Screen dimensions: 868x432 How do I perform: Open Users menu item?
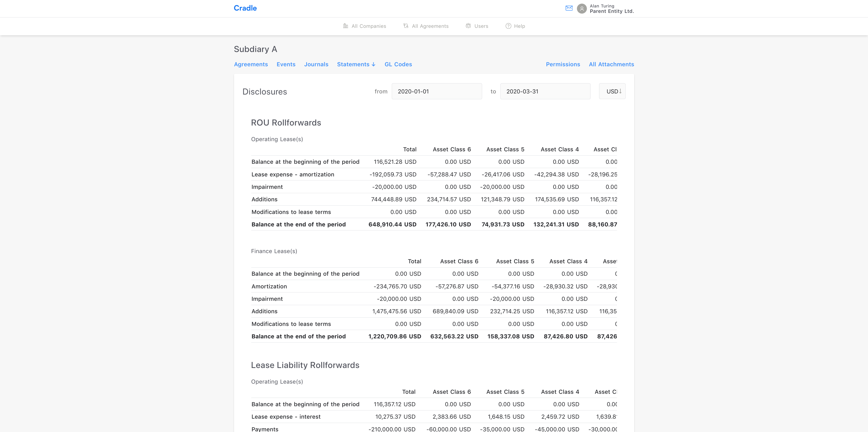click(x=477, y=26)
